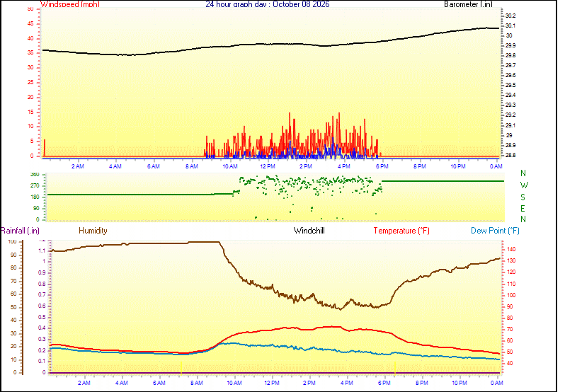Click the 29.5 barometer axis value
565x392 pixels.
(510, 86)
